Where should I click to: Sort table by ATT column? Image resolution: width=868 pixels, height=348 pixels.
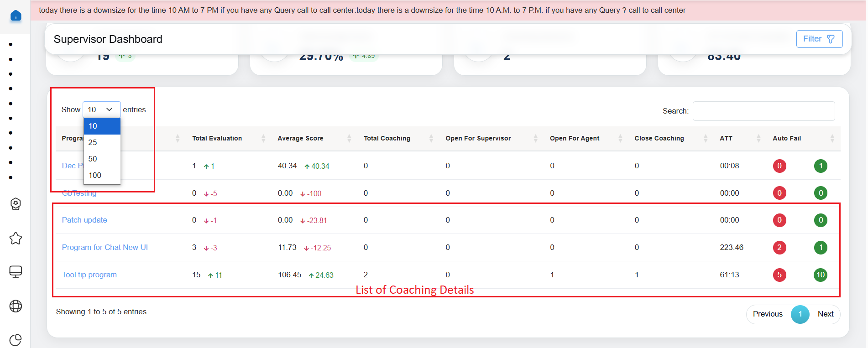tap(726, 138)
